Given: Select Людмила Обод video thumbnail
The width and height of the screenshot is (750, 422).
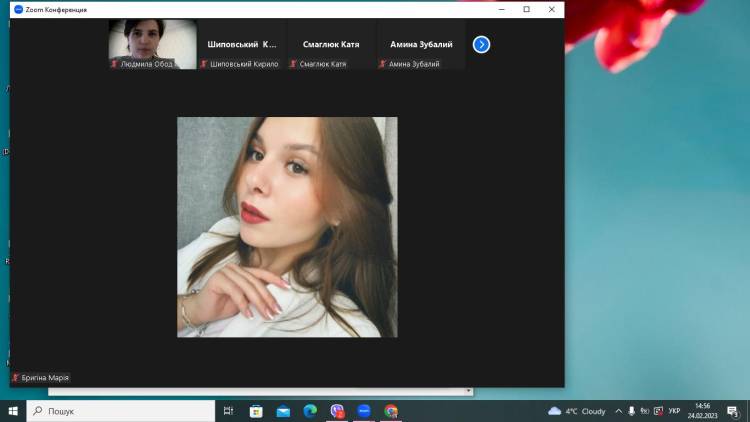Looking at the screenshot, I should [x=152, y=44].
